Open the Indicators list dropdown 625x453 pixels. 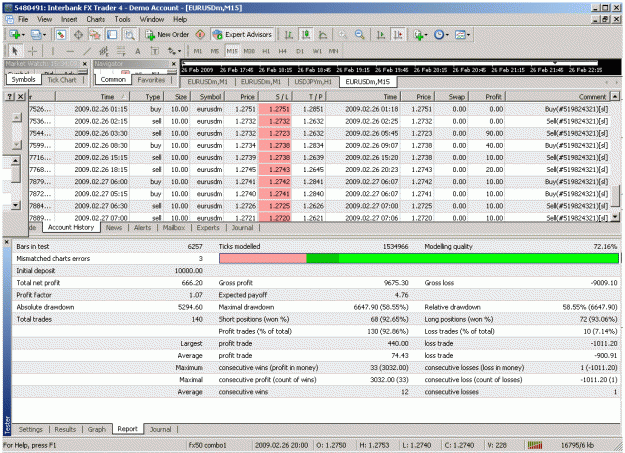[x=420, y=35]
